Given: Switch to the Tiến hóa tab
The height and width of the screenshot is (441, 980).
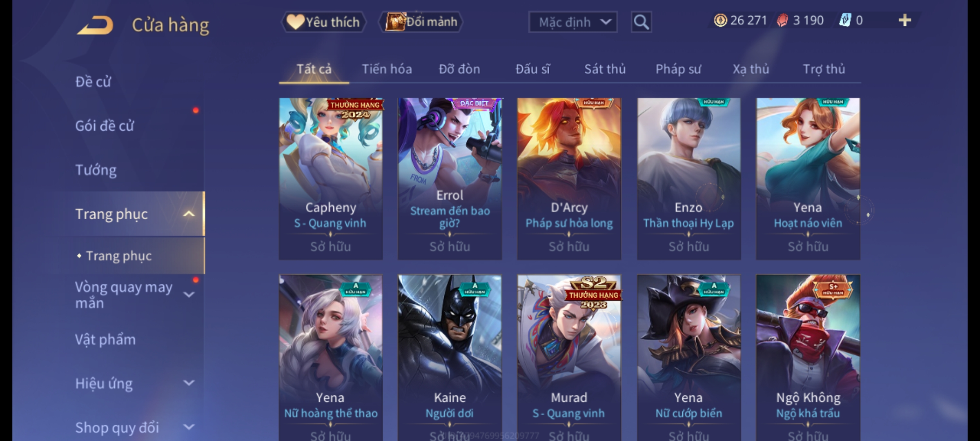Looking at the screenshot, I should point(387,69).
